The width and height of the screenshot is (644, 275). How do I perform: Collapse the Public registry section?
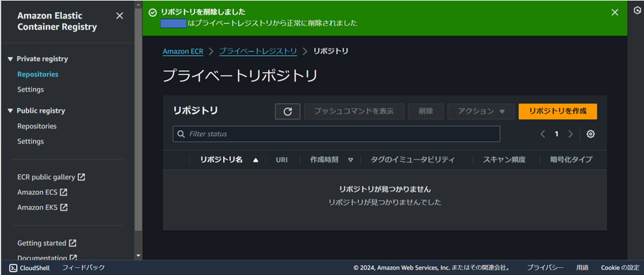(11, 111)
